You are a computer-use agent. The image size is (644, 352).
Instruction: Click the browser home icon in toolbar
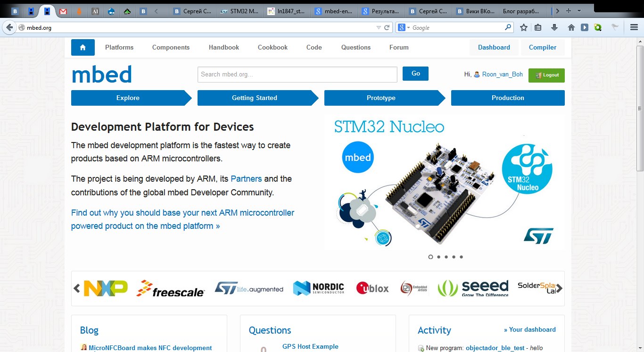tap(571, 27)
